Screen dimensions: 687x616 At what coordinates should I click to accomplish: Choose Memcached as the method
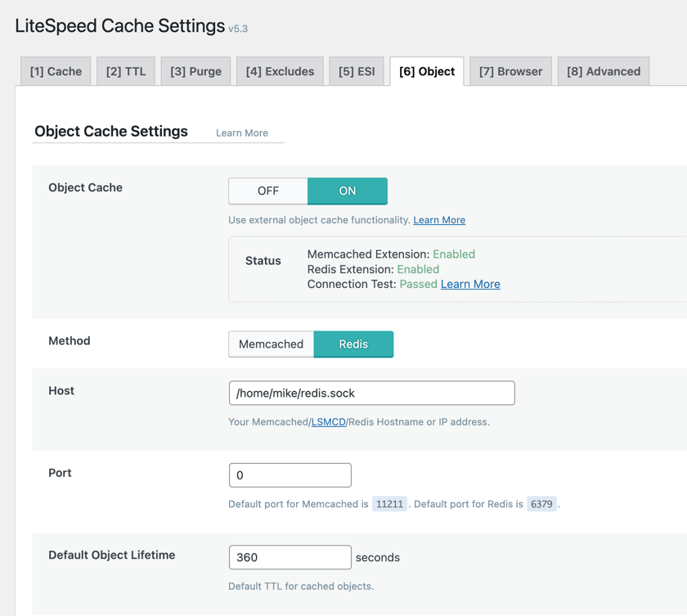click(x=272, y=344)
